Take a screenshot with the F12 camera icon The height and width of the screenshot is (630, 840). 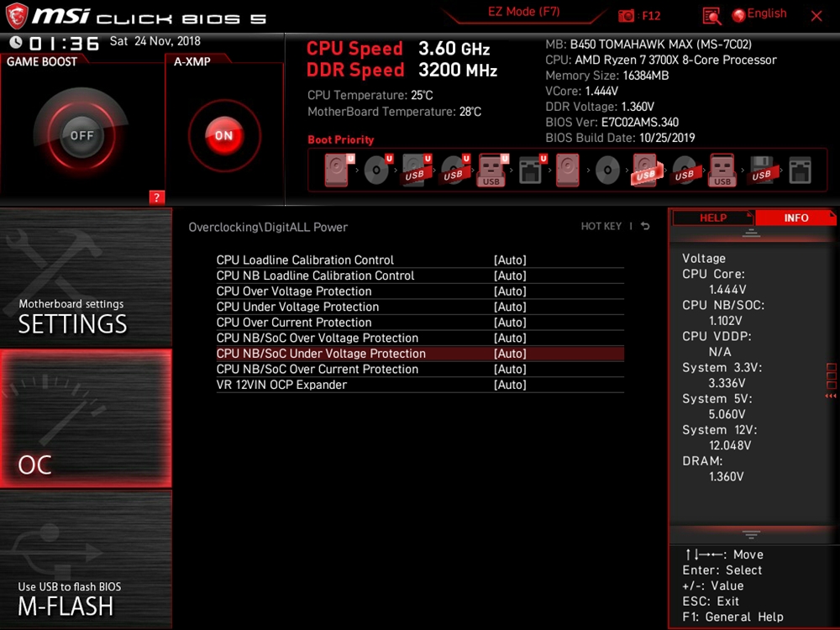pyautogui.click(x=626, y=16)
